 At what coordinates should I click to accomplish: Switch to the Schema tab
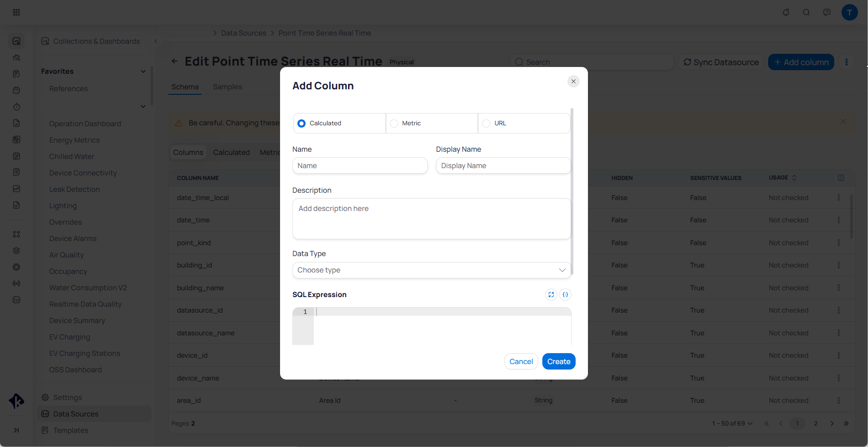coord(185,87)
